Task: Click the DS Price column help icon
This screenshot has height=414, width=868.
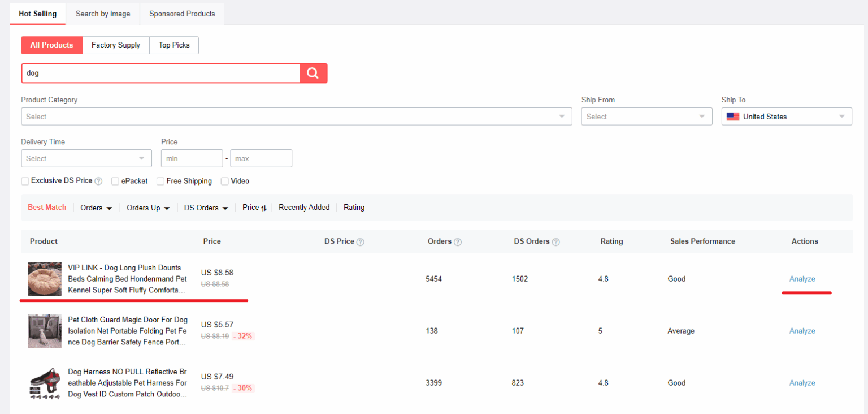Action: click(361, 242)
